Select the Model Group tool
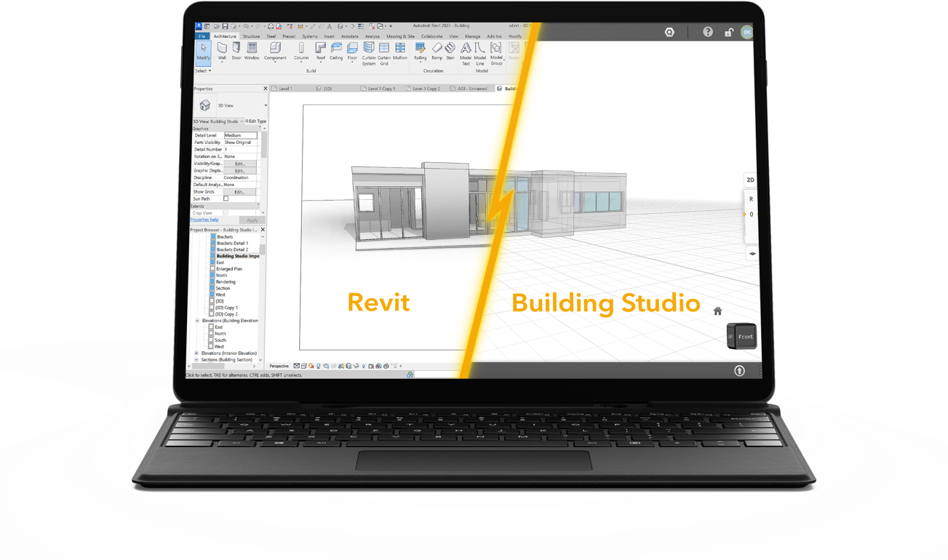 click(x=496, y=54)
